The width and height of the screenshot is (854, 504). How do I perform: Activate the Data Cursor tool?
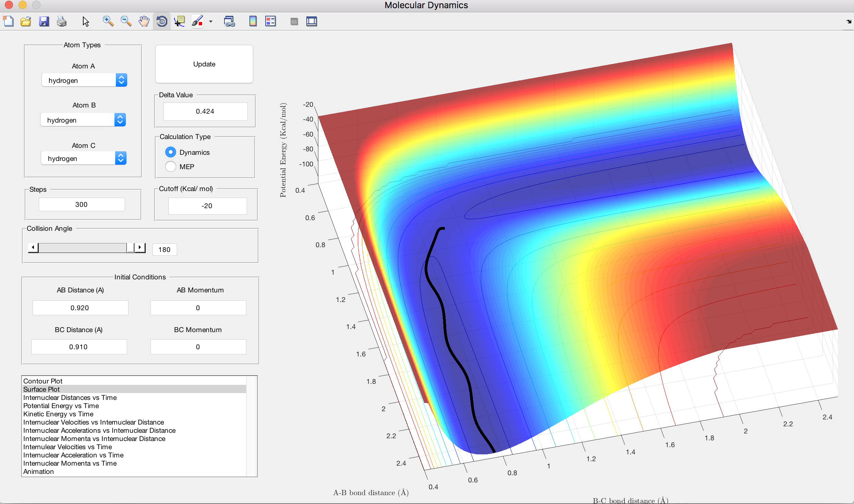[180, 22]
